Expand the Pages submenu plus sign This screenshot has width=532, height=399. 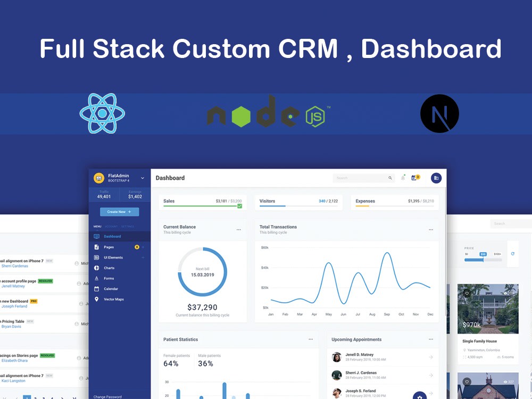(x=143, y=247)
